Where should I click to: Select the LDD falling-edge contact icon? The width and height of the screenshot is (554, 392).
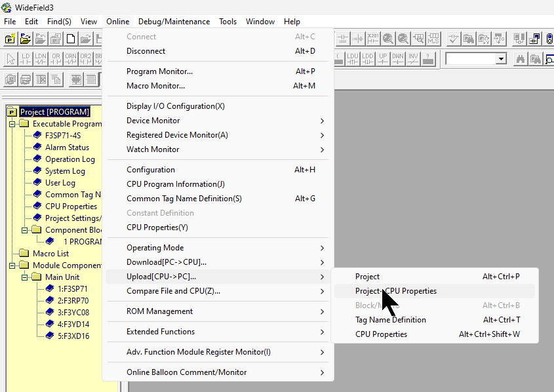(x=367, y=59)
